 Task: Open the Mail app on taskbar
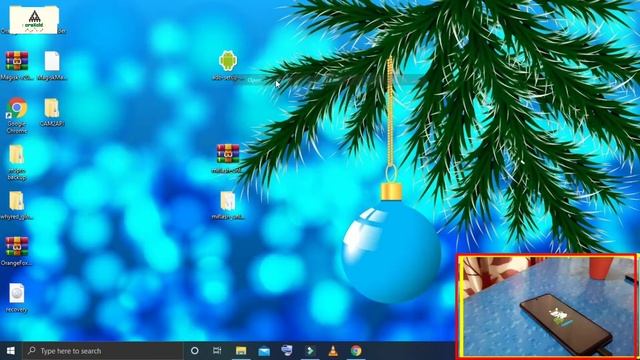coord(264,351)
